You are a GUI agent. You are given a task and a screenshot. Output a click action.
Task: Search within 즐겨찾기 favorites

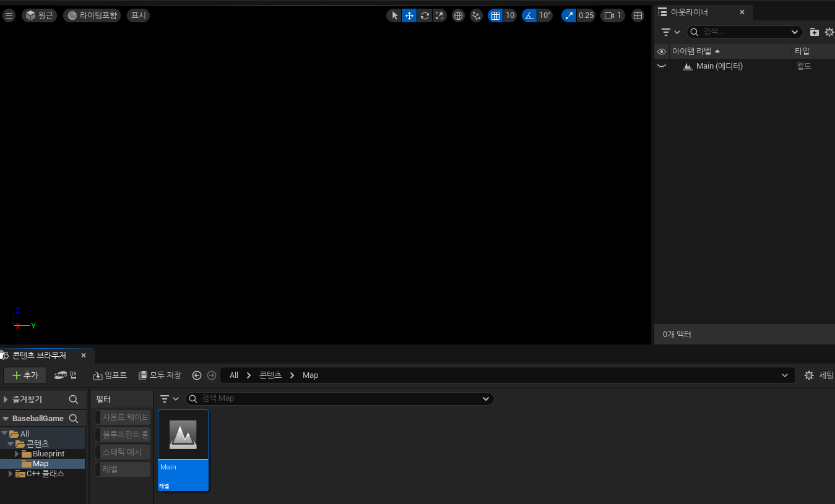coord(74,399)
